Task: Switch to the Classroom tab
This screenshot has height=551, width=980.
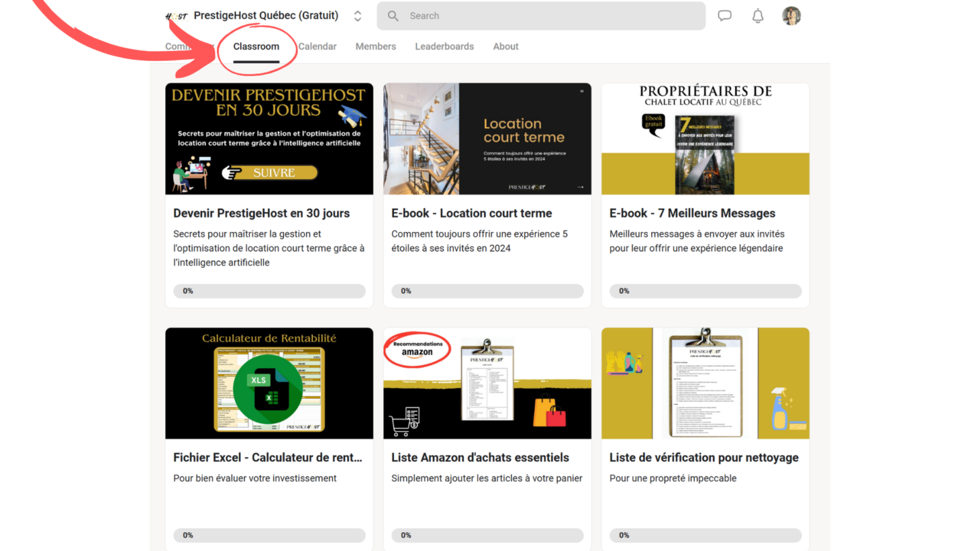Action: (256, 46)
